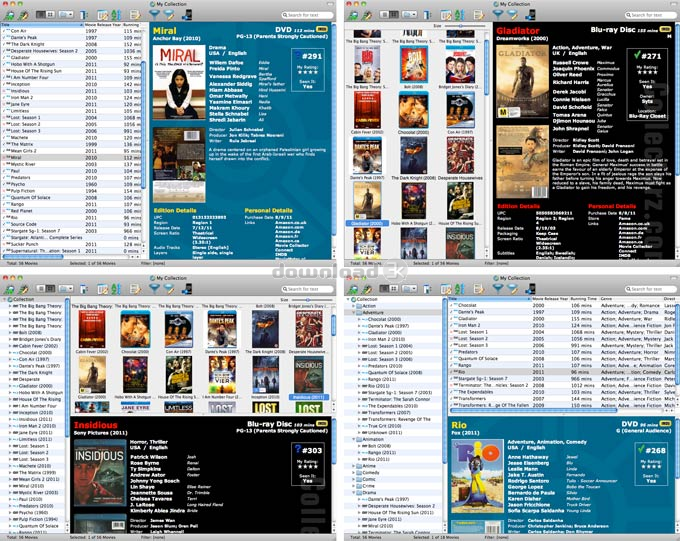
Task: Click search field in top-left window
Action: (307, 15)
